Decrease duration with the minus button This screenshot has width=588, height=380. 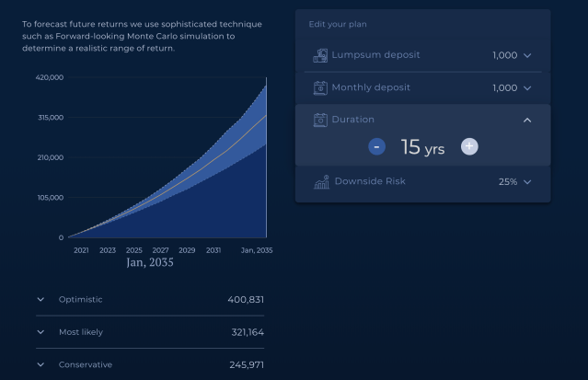click(377, 146)
